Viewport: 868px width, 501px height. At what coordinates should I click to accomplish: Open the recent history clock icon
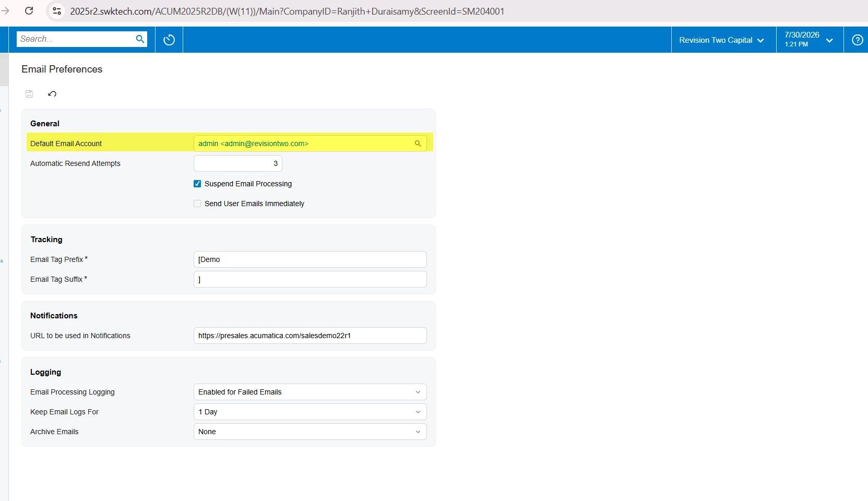(169, 40)
